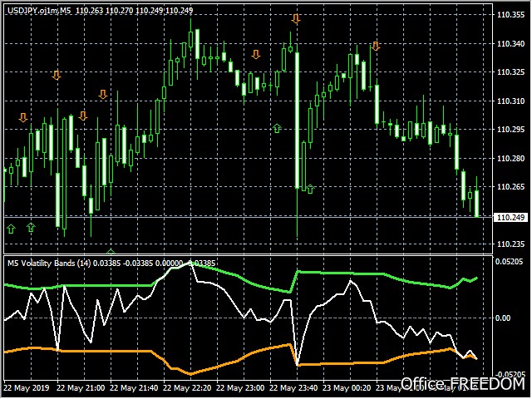Click the 22 May 23:00 time label

point(240,388)
